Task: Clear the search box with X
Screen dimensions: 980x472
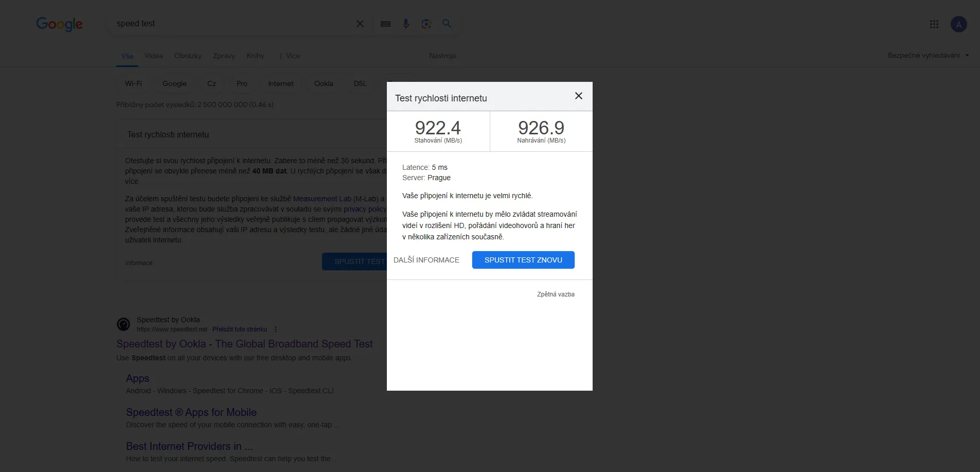Action: click(x=360, y=24)
